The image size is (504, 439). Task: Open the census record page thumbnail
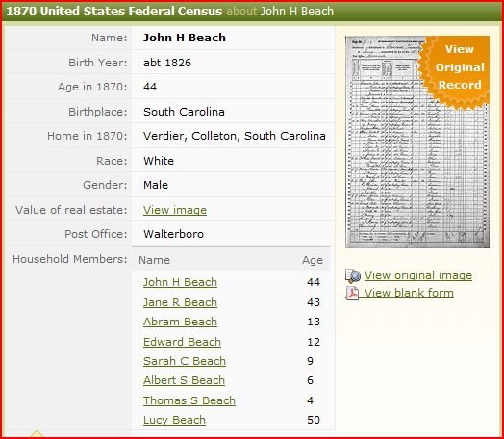click(417, 142)
